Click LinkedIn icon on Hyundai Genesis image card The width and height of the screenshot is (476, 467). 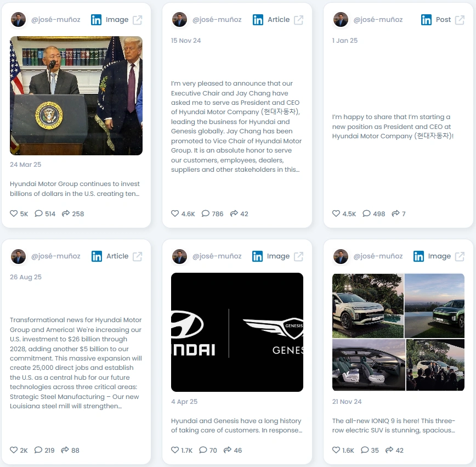(257, 256)
